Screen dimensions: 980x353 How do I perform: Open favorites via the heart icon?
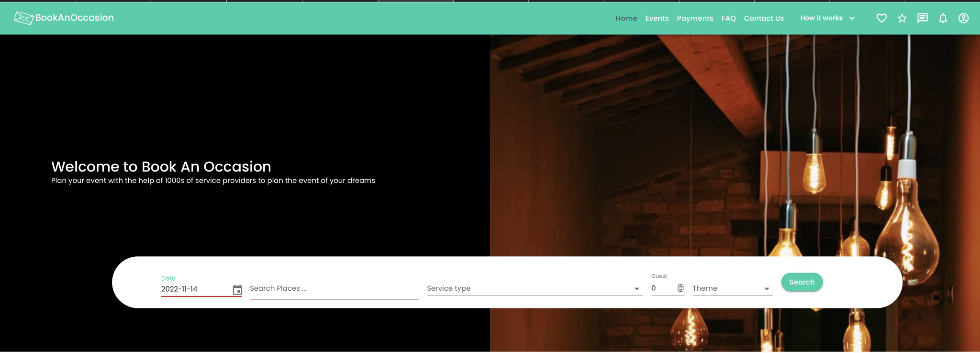(881, 18)
